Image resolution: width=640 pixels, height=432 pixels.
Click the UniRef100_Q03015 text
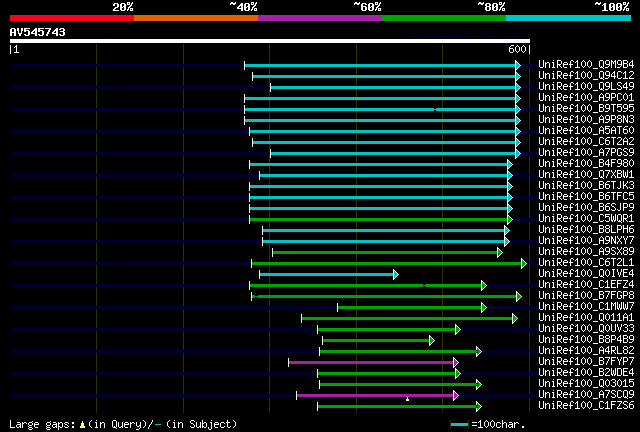586,384
